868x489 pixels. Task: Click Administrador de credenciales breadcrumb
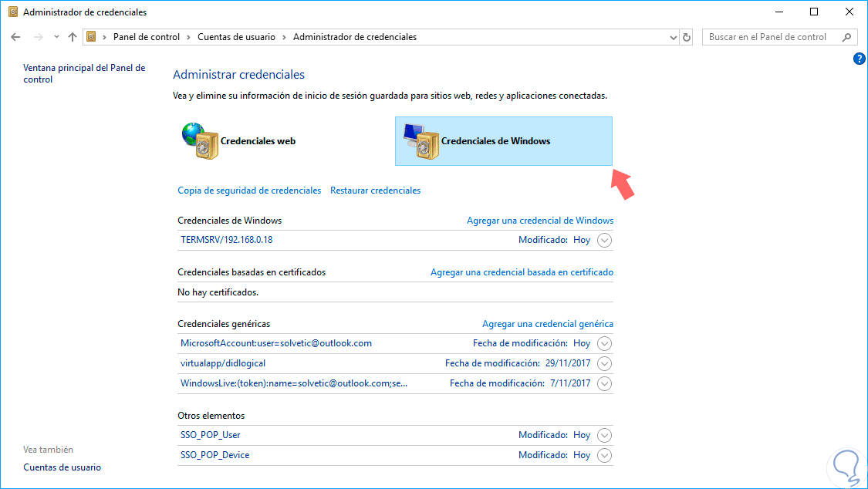click(x=355, y=37)
